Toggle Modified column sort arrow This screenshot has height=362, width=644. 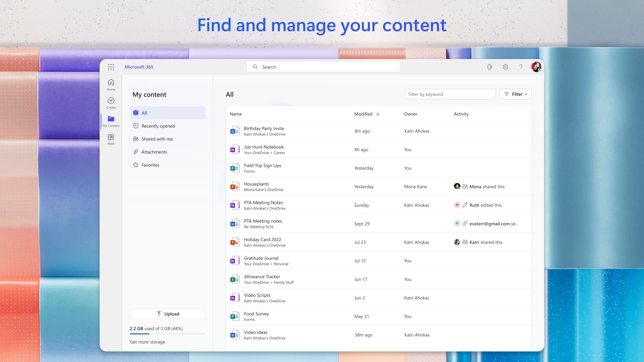click(x=378, y=114)
